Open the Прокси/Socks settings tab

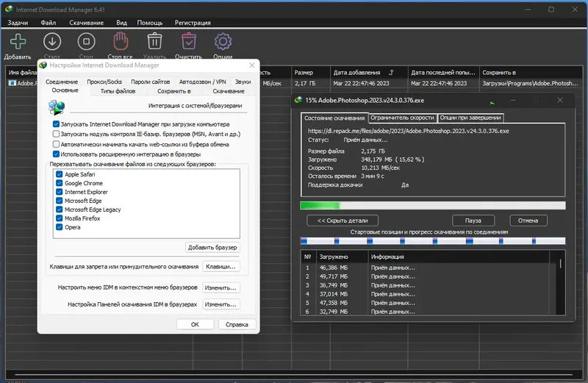[103, 82]
